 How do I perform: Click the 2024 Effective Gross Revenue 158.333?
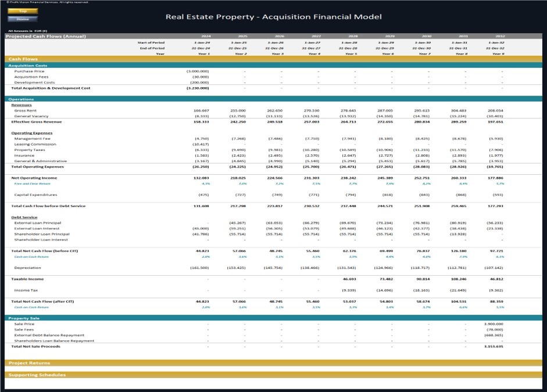coord(201,122)
